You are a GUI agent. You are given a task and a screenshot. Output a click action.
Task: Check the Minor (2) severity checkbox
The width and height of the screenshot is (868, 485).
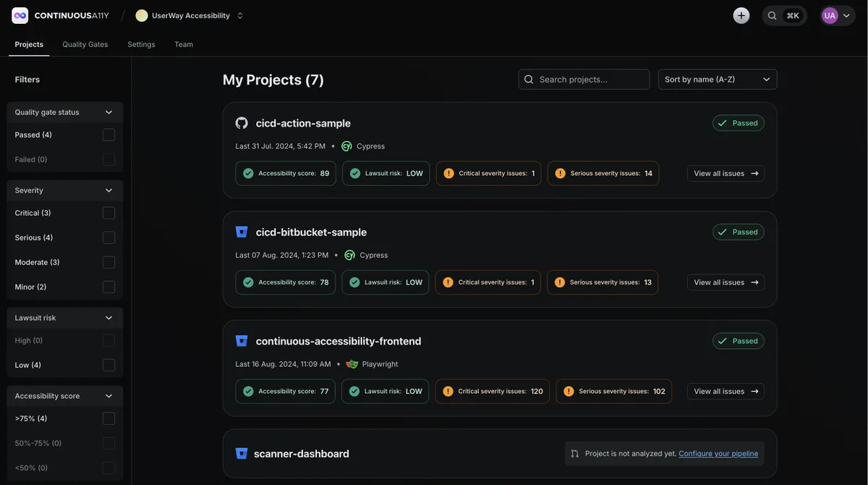point(109,287)
